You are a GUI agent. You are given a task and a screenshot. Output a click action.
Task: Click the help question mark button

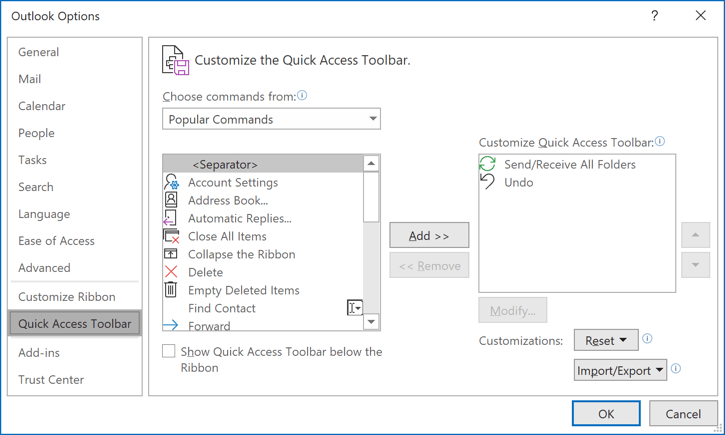point(654,16)
